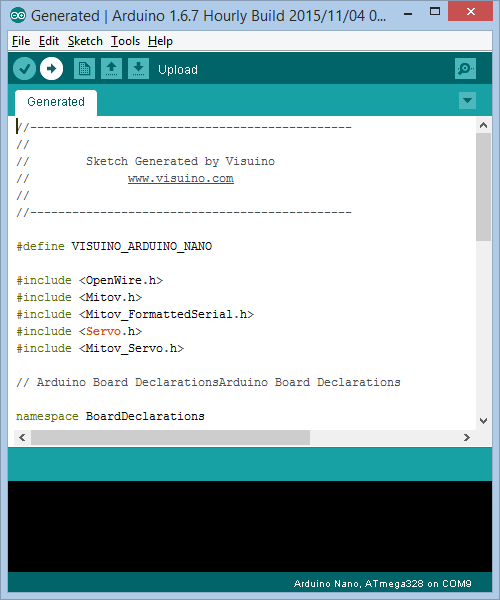This screenshot has height=600, width=500.
Task: Click the horizontal scrollbar thumb
Action: pyautogui.click(x=170, y=437)
